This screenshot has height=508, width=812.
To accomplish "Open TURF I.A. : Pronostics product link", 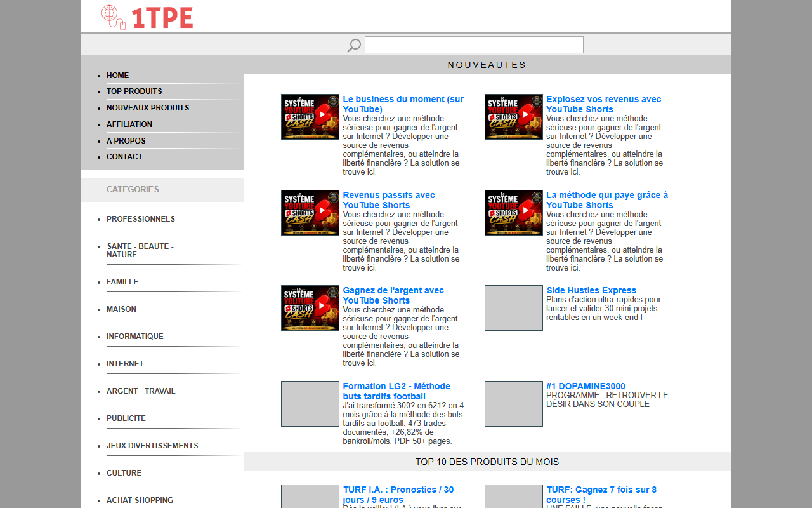I will [x=398, y=495].
